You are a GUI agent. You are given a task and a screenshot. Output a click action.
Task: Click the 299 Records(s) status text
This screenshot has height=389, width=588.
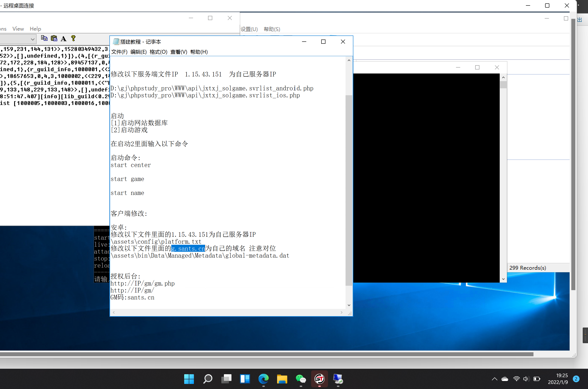pos(527,268)
